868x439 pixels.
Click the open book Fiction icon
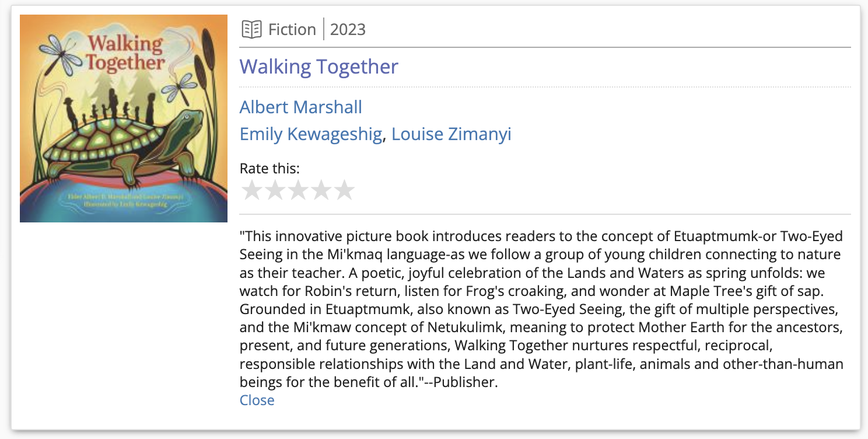coord(251,29)
